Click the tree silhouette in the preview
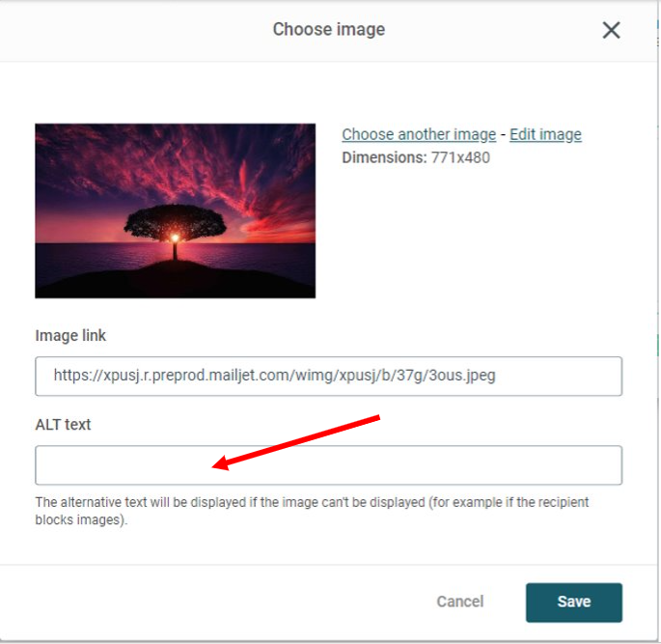This screenshot has height=644, width=661. (x=175, y=230)
